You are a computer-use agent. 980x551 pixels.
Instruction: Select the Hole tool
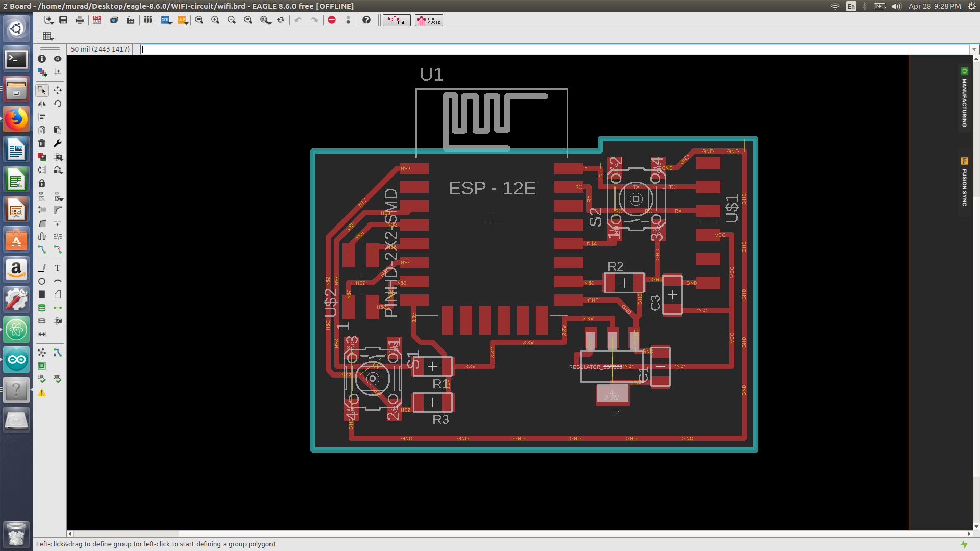point(42,321)
